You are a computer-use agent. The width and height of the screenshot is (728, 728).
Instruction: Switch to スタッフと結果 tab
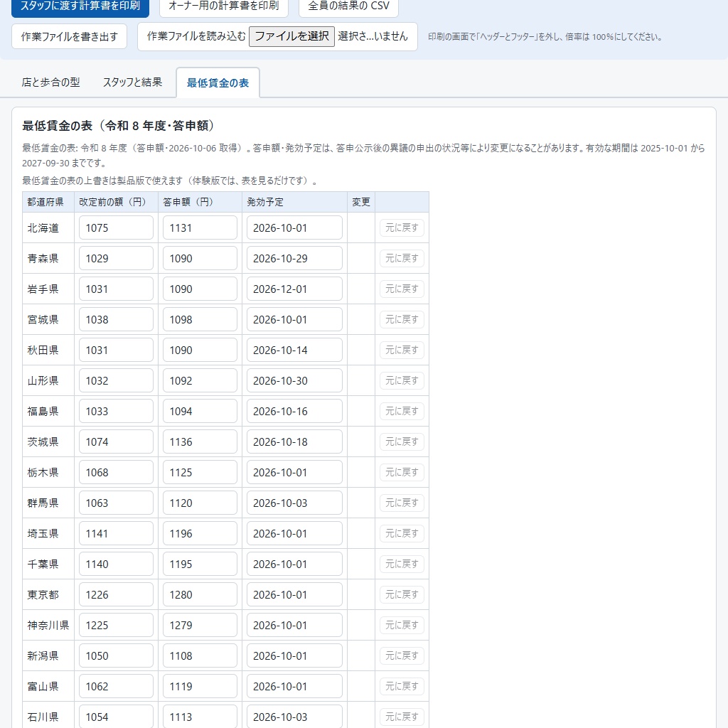point(132,82)
